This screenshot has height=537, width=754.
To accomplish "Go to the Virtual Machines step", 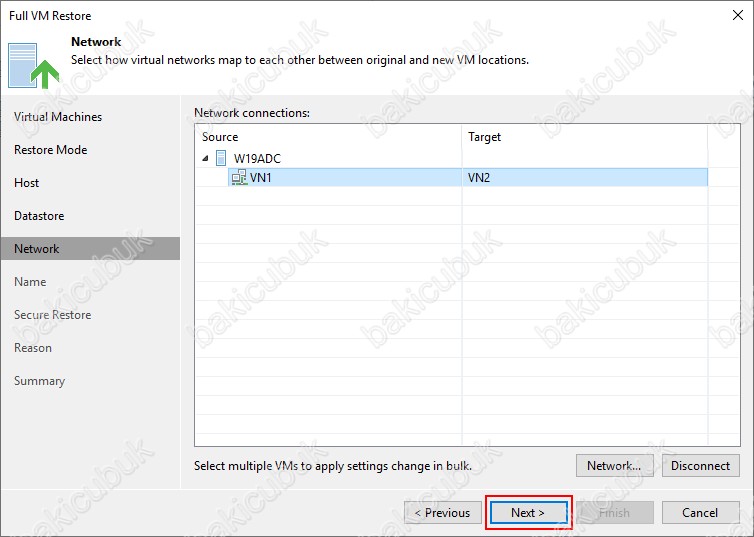I will 58,117.
